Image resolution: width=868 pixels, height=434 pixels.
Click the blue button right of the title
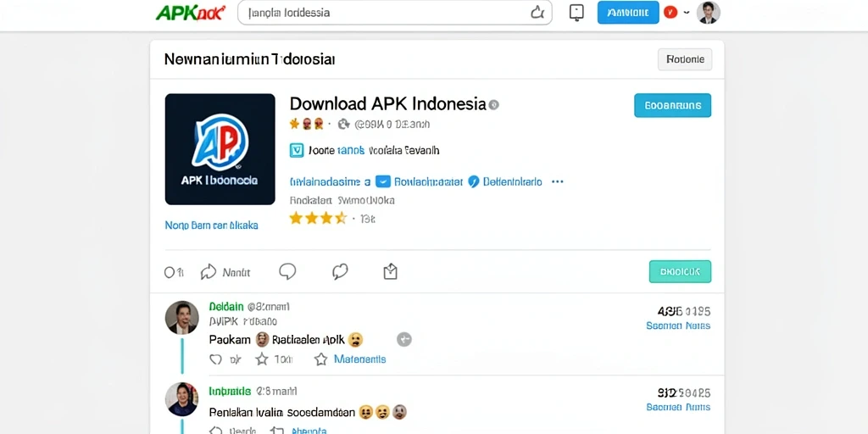pyautogui.click(x=672, y=105)
